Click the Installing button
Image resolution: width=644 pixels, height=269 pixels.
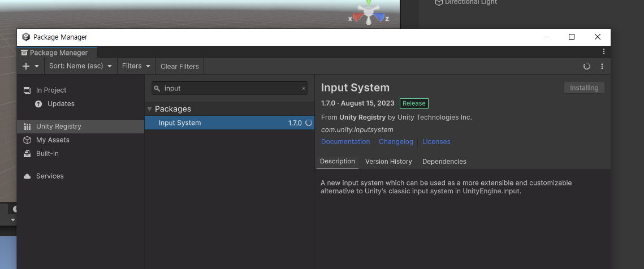pos(584,88)
